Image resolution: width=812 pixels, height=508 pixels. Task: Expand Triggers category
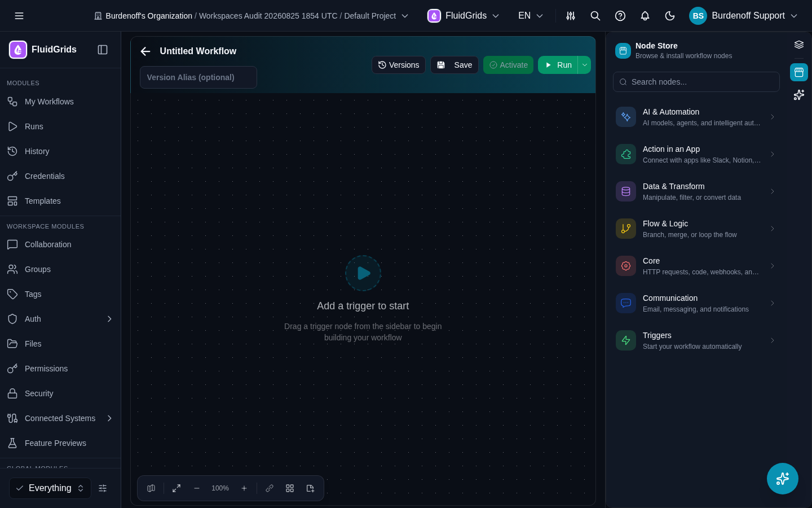click(696, 340)
